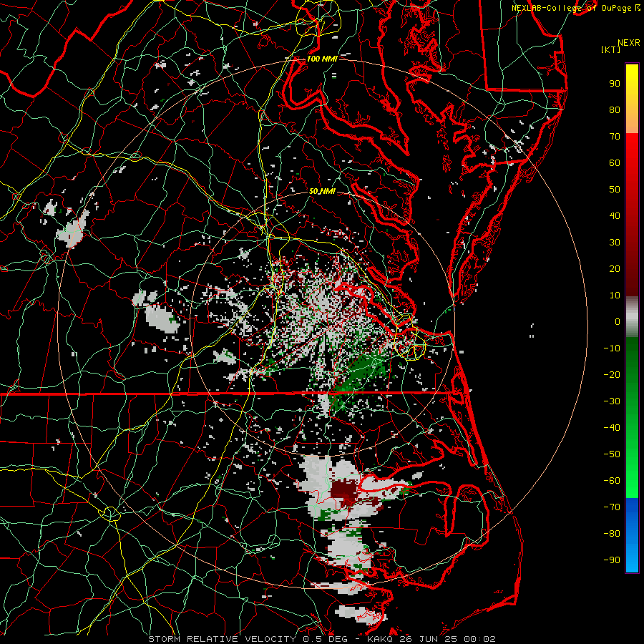Click the 70 value on velocity scale
This screenshot has width=644, height=644.
tap(615, 137)
